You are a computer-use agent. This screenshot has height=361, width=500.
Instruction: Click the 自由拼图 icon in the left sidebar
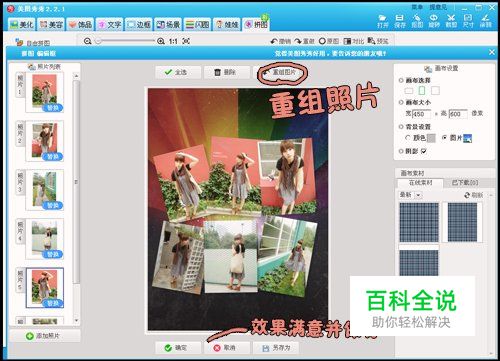coord(19,42)
